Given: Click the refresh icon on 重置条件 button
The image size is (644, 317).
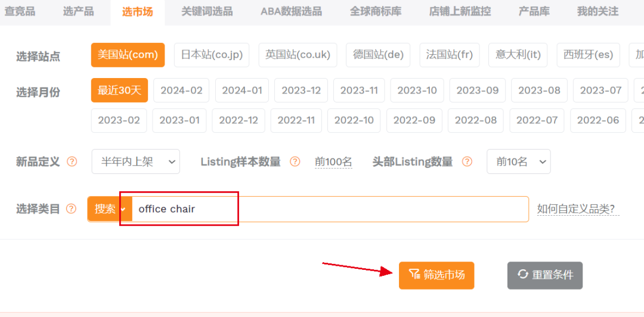Looking at the screenshot, I should pos(523,275).
